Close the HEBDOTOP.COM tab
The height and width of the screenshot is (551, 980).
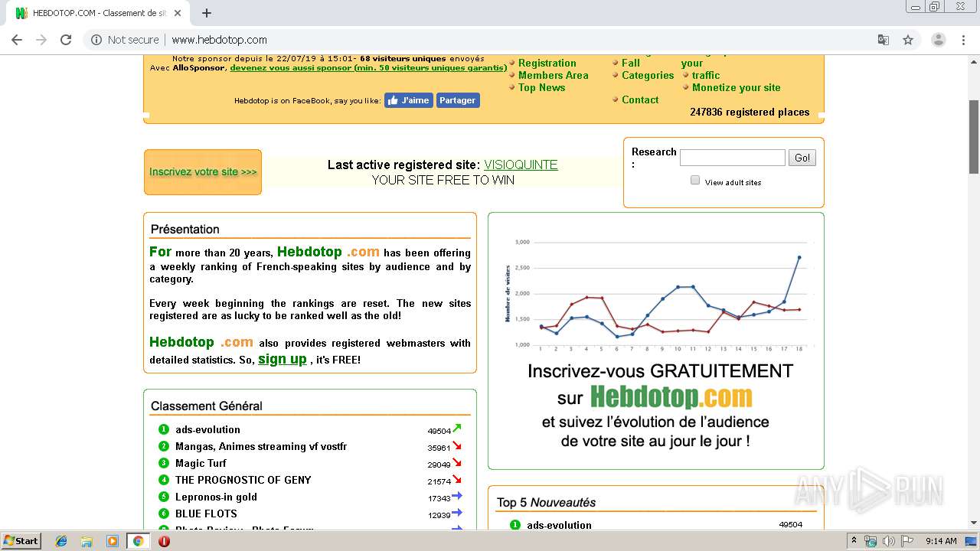click(x=178, y=13)
